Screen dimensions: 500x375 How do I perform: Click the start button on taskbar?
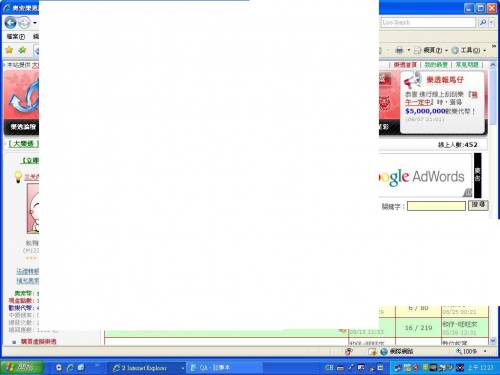click(x=22, y=367)
